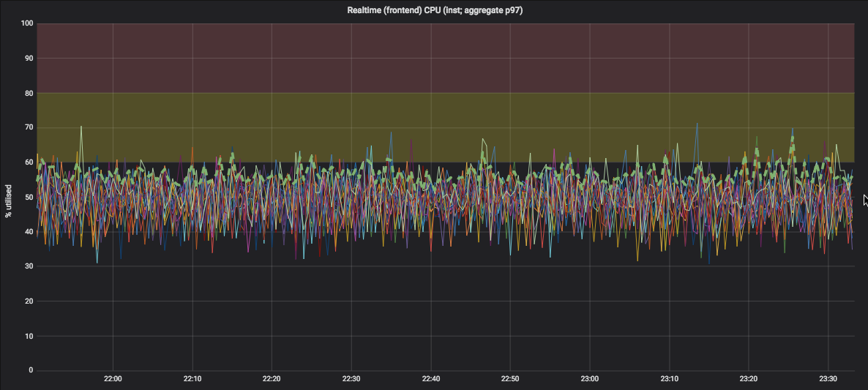Click the 23:30 time axis label
868x390 pixels.
tap(828, 379)
